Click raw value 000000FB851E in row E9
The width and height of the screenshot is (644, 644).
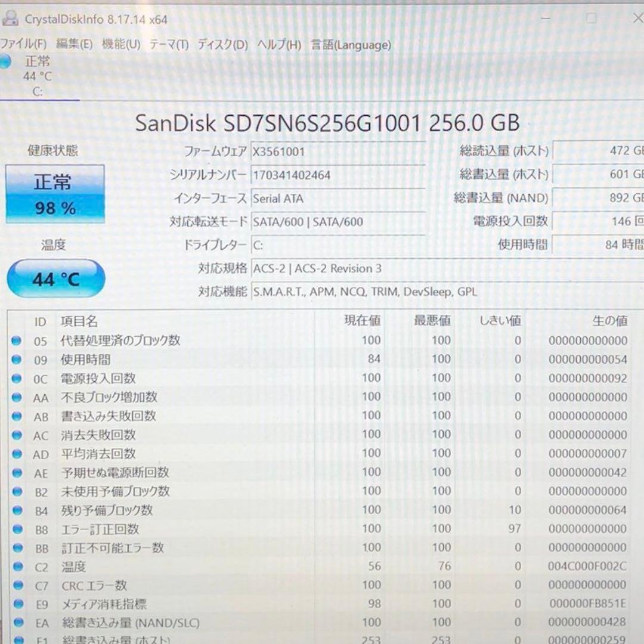pyautogui.click(x=588, y=603)
